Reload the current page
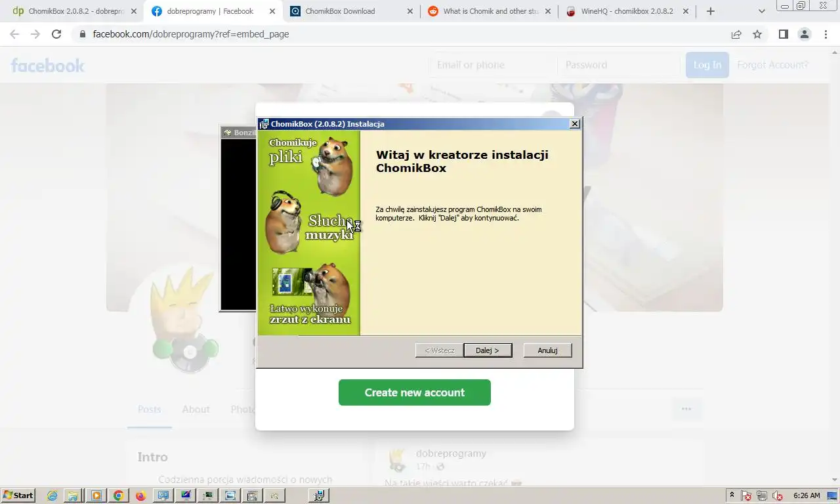 56,34
